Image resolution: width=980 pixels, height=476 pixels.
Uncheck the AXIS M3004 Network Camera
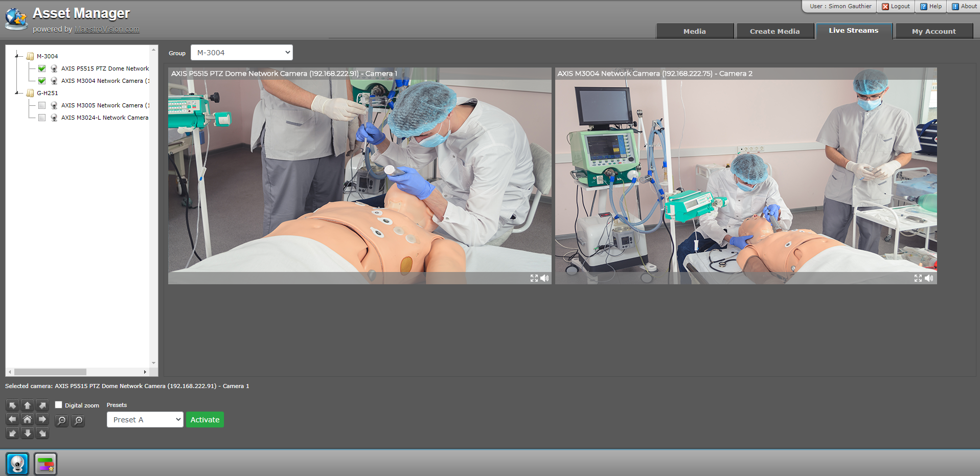(41, 80)
